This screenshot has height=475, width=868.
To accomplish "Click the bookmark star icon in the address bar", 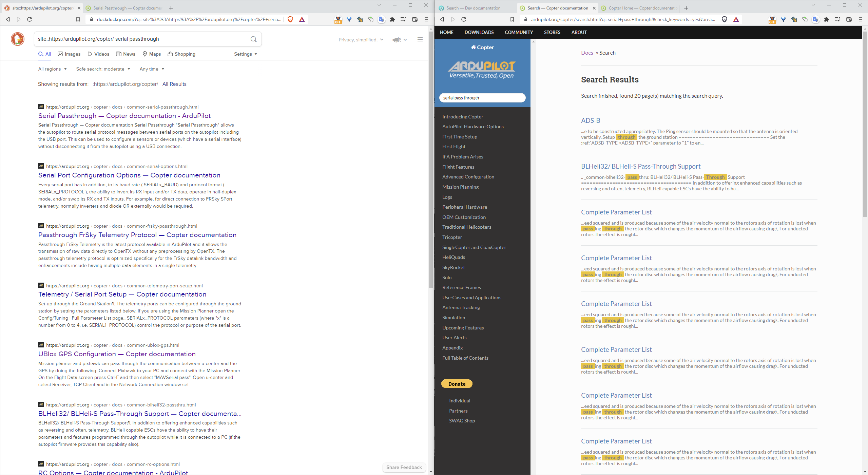I will [x=78, y=19].
